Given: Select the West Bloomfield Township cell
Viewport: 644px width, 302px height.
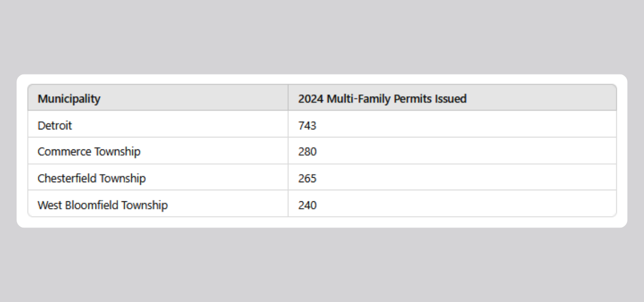Looking at the screenshot, I should [103, 205].
